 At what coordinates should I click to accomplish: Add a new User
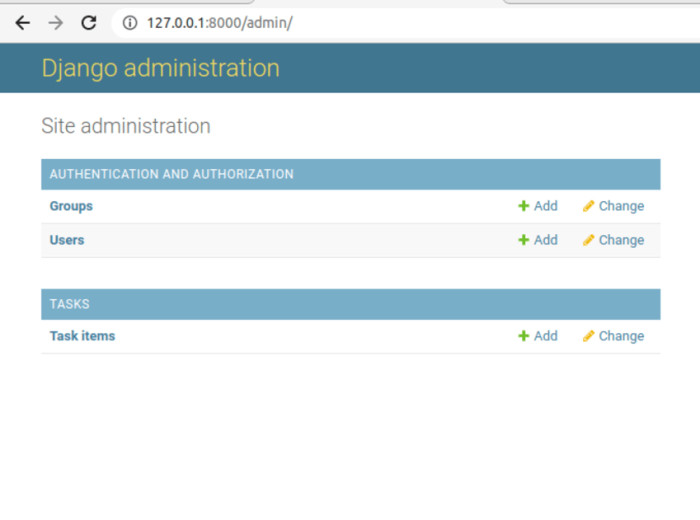click(538, 240)
